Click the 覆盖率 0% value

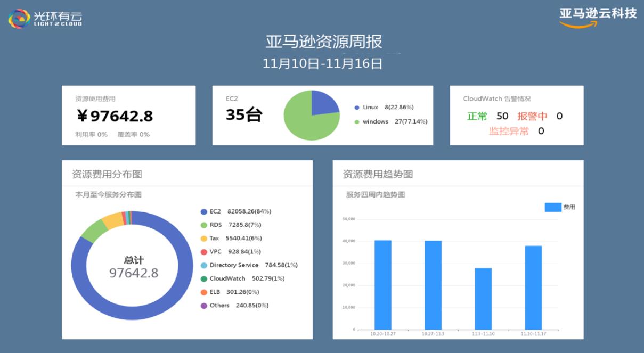pyautogui.click(x=134, y=135)
